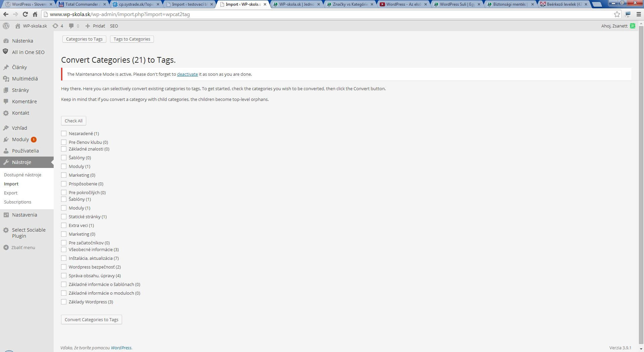Click the browser forward arrow
Viewport: 644px width, 352px height.
click(x=15, y=14)
